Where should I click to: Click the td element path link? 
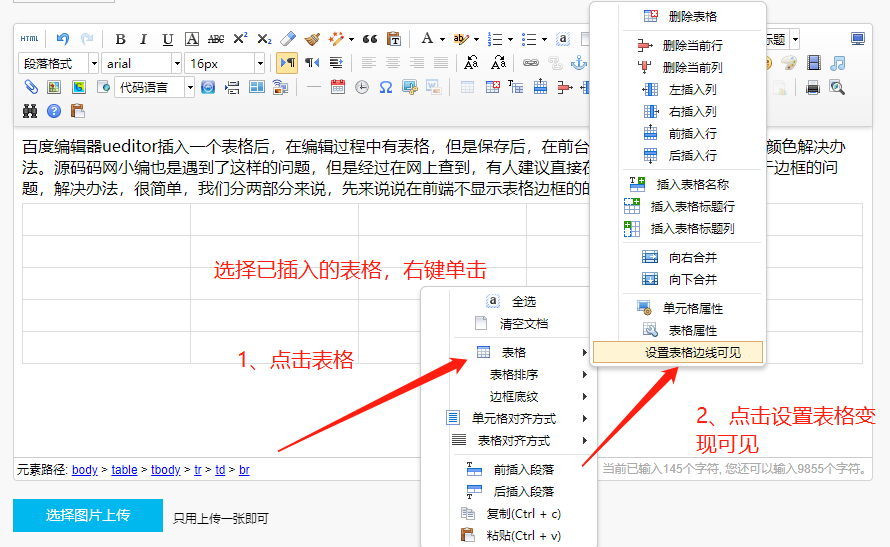pos(220,470)
